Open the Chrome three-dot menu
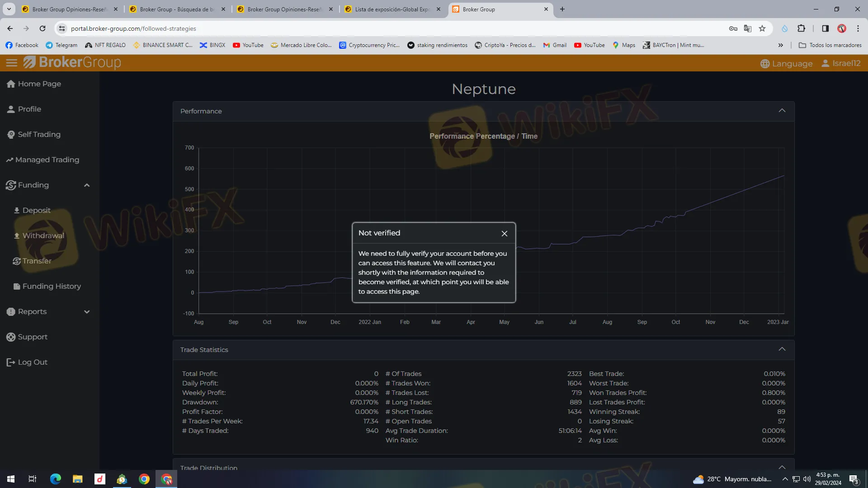Viewport: 868px width, 488px height. (x=858, y=28)
